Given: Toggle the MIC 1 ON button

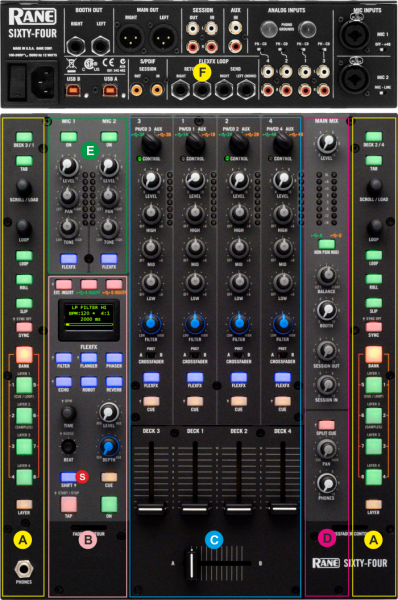Looking at the screenshot, I should (x=69, y=137).
